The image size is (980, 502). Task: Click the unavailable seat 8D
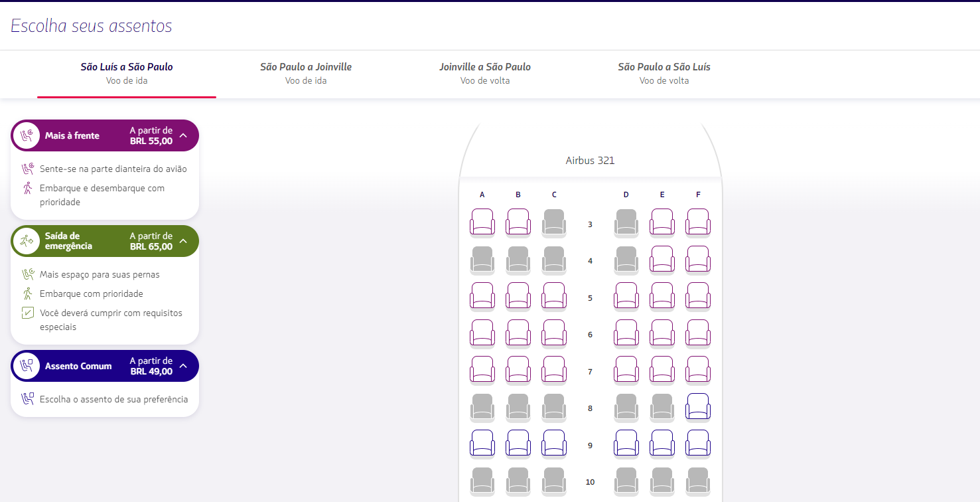pyautogui.click(x=626, y=407)
